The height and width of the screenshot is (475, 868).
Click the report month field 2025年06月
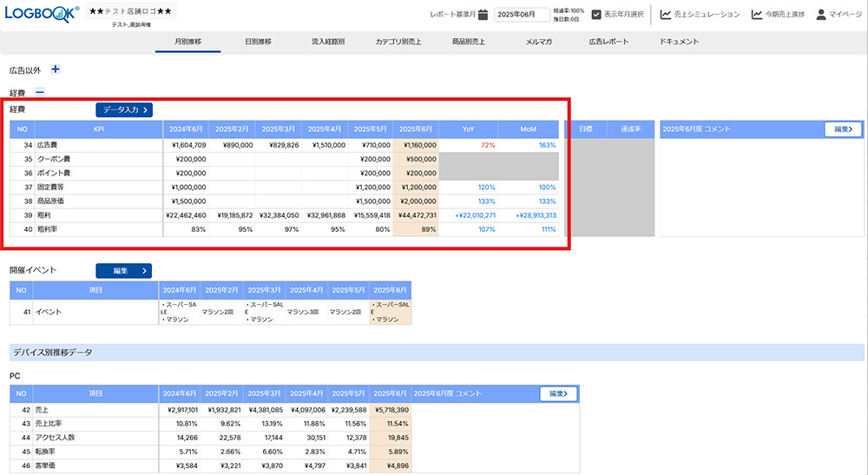coord(521,15)
